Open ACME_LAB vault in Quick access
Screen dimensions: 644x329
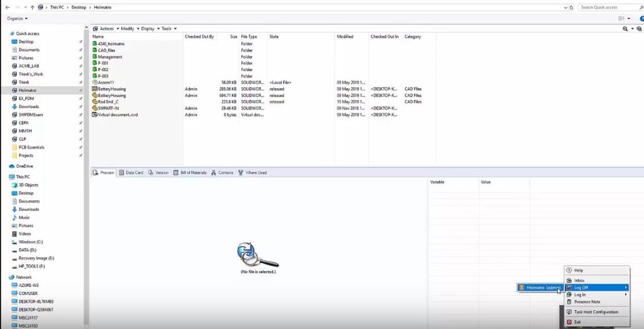tap(25, 65)
